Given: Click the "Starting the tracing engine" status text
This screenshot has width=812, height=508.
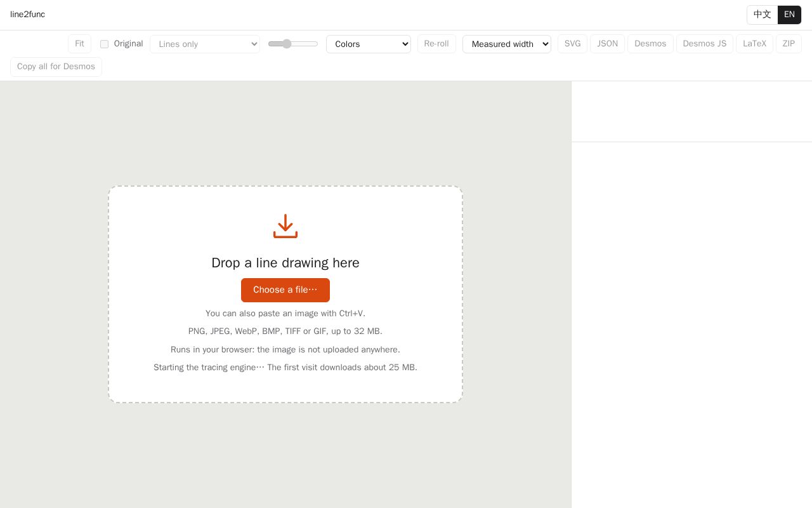Looking at the screenshot, I should (x=285, y=368).
